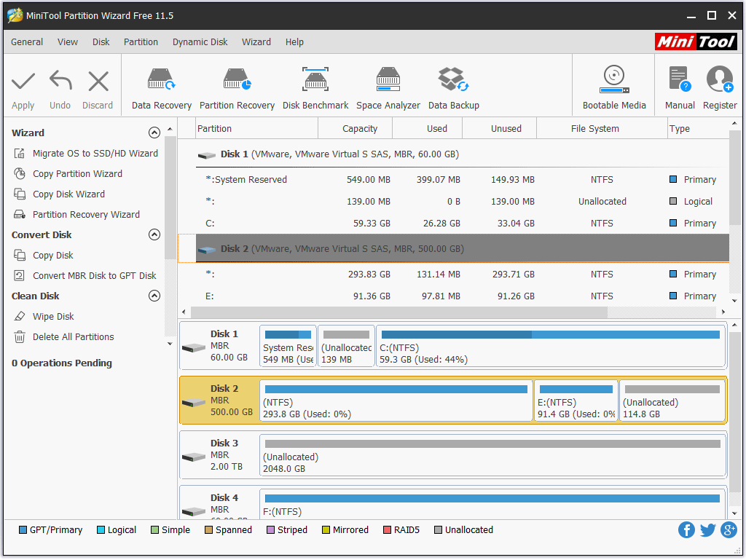Image resolution: width=746 pixels, height=560 pixels.
Task: Open the Partition menu
Action: pyautogui.click(x=141, y=42)
